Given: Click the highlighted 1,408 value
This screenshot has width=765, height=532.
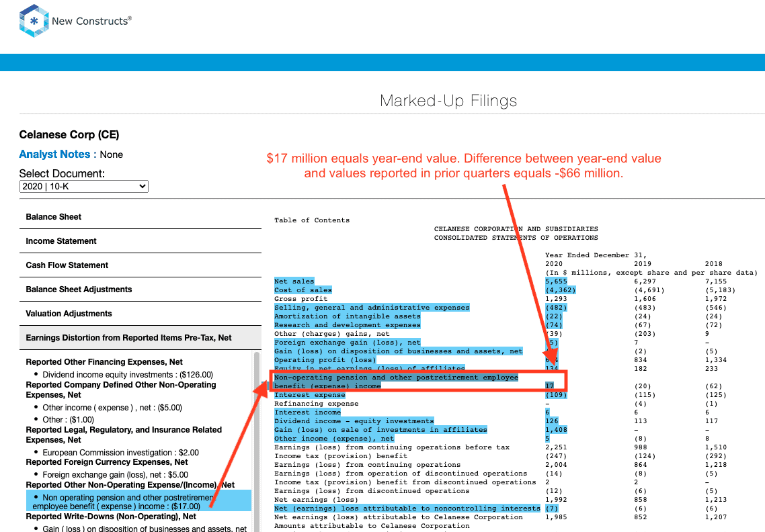Looking at the screenshot, I should [556, 430].
